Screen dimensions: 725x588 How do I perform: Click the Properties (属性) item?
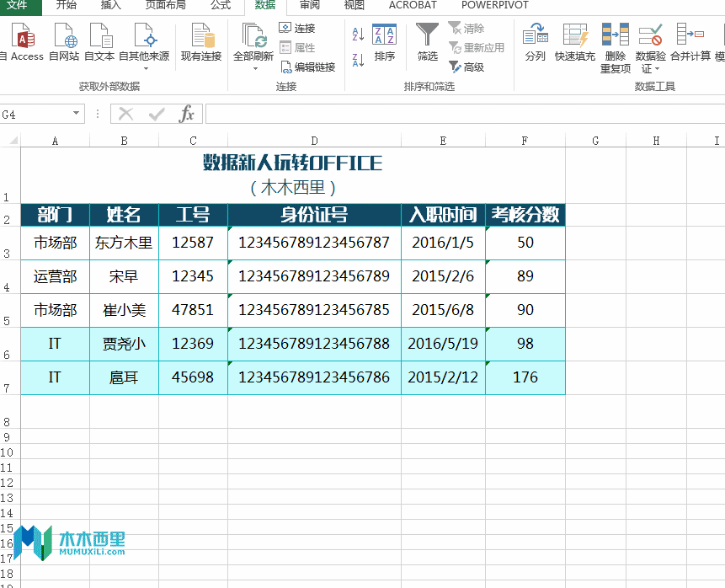pyautogui.click(x=297, y=48)
